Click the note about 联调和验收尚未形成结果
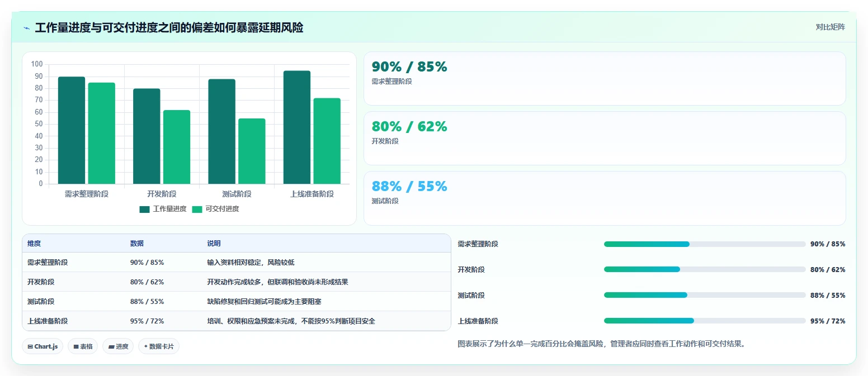 pyautogui.click(x=278, y=282)
